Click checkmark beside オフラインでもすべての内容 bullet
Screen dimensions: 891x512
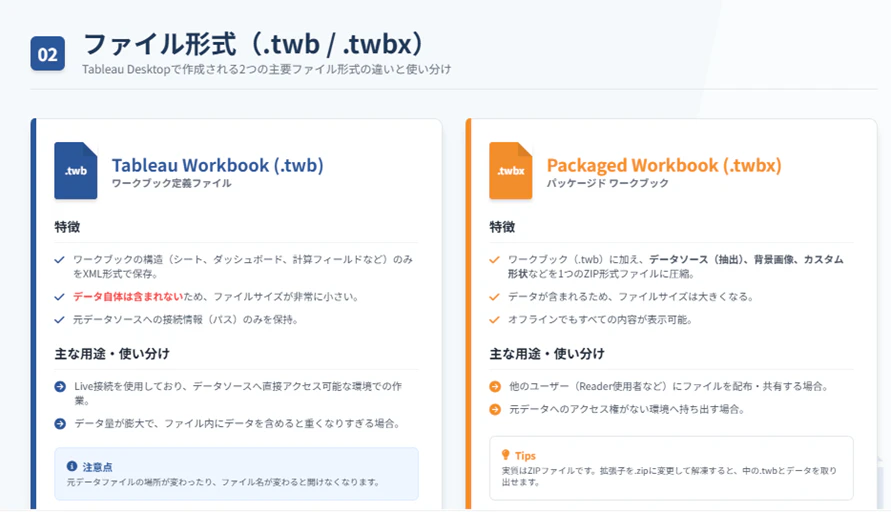point(494,320)
